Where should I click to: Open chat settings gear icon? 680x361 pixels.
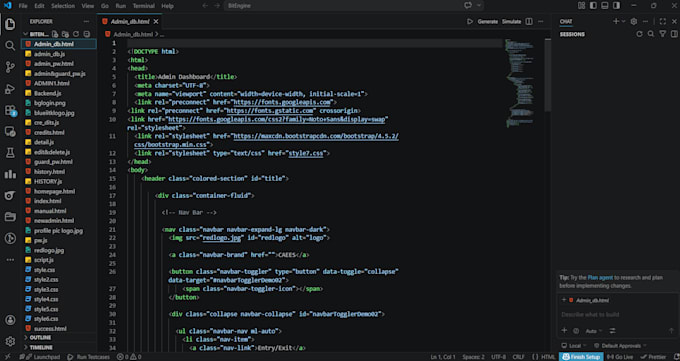[634, 21]
